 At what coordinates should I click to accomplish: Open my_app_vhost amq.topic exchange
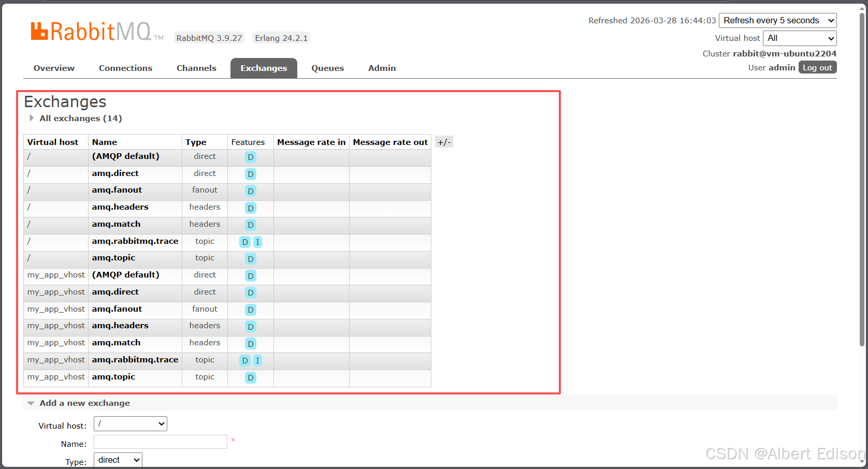coord(113,377)
